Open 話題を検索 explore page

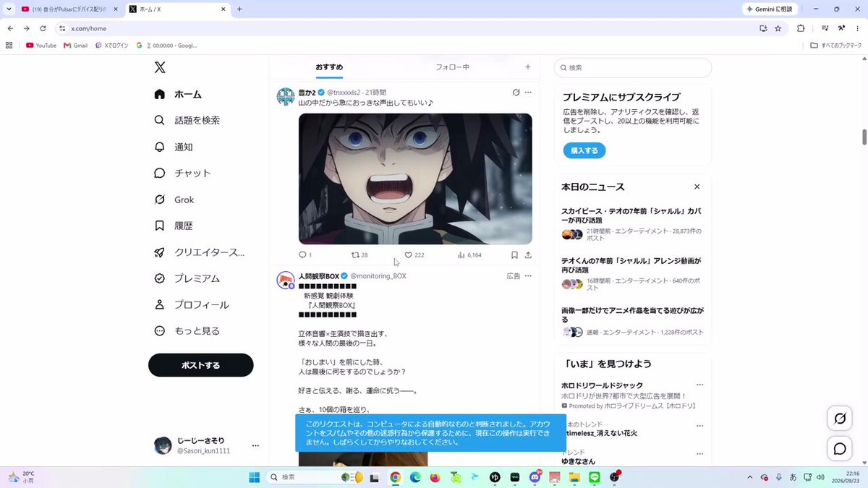(187, 121)
